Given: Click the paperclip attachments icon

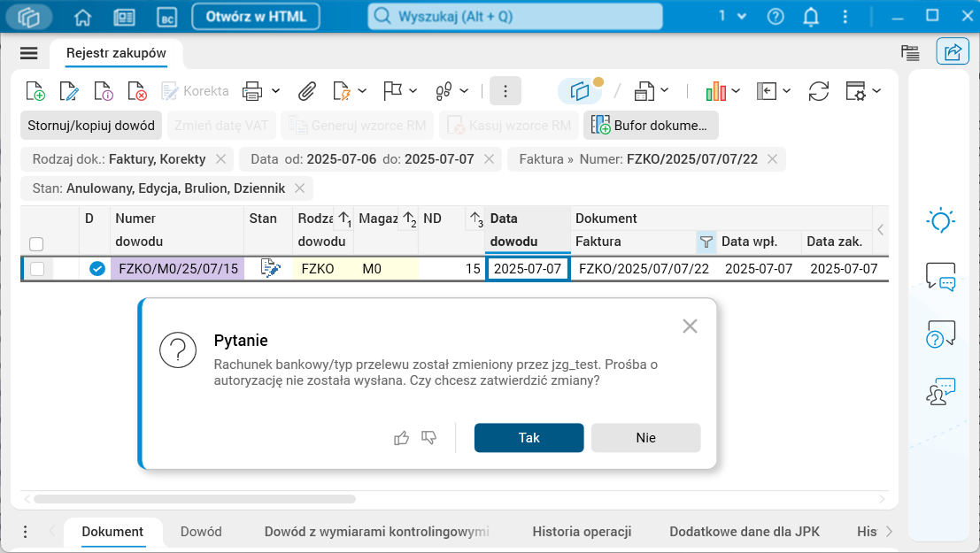Looking at the screenshot, I should click(x=306, y=91).
